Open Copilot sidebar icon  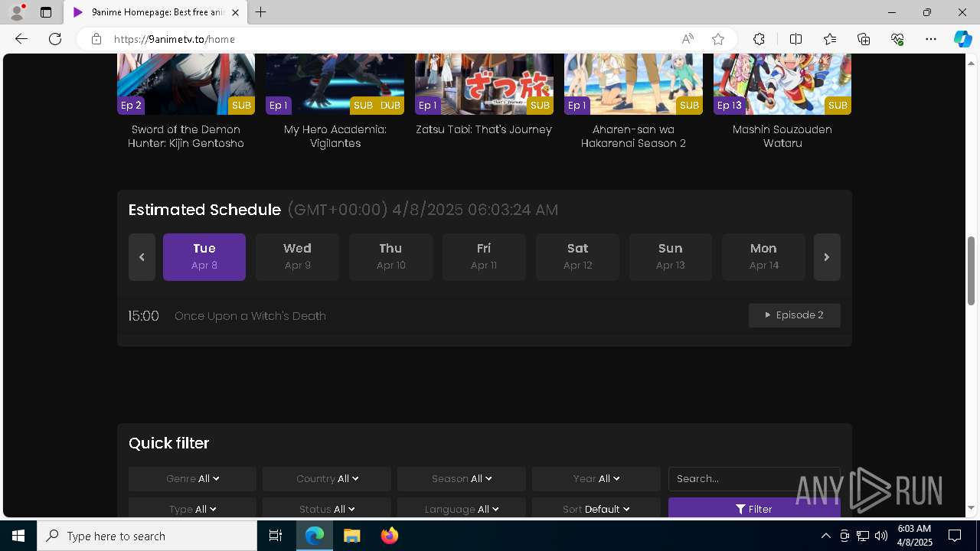962,39
